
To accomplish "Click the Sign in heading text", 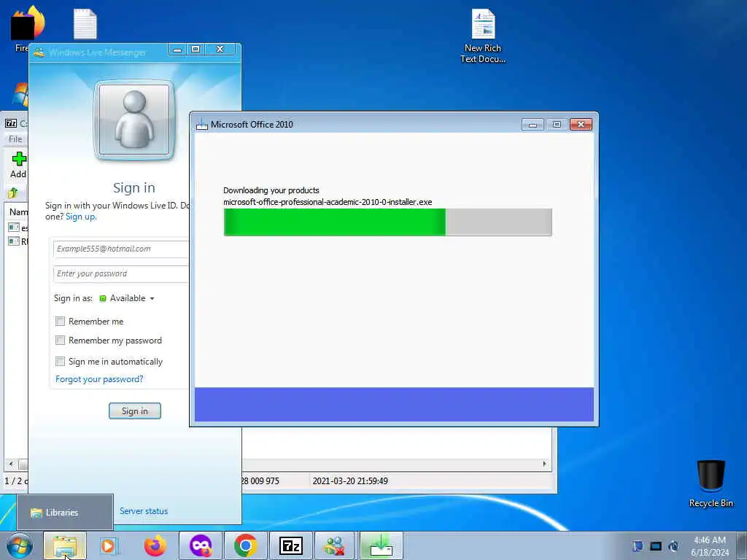I will (x=134, y=187).
